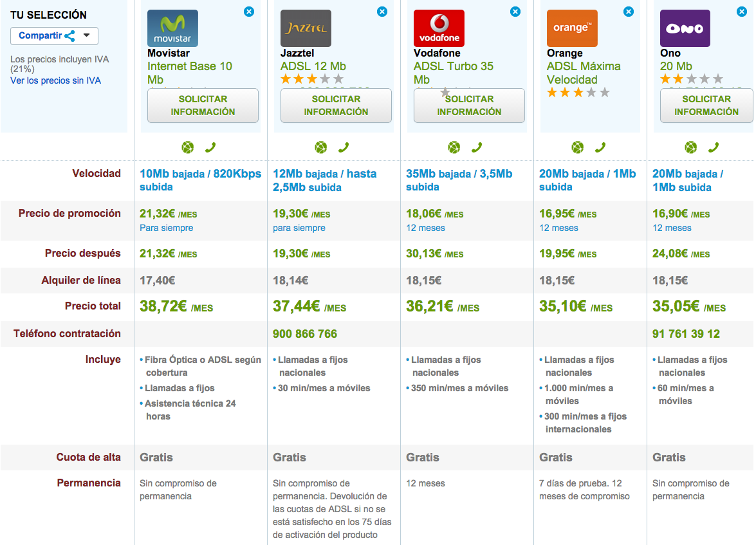Screen dimensions: 756x545
Task: Click Orange promo price 16,95€
Action: coord(568,214)
